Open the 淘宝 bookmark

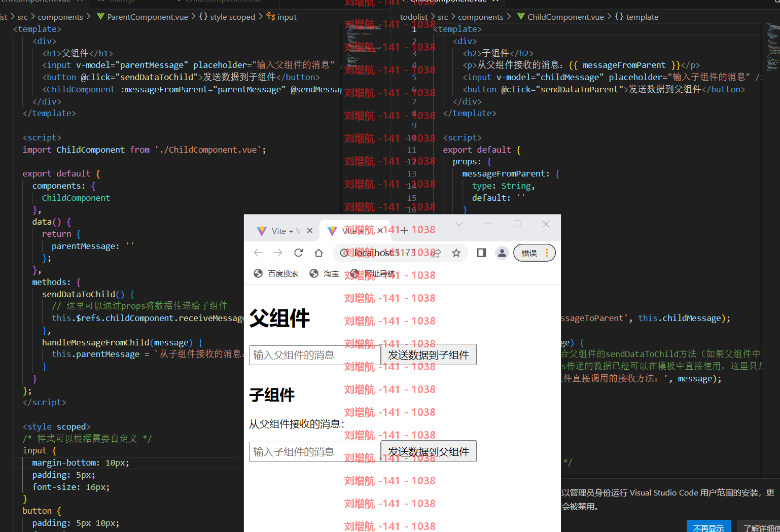[324, 274]
